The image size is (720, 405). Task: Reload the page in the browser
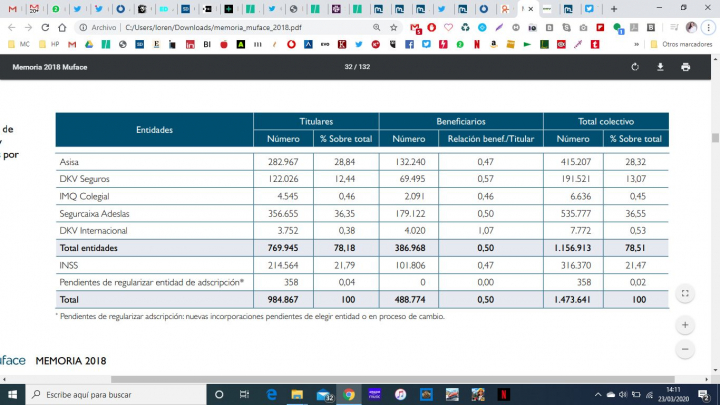tap(47, 27)
